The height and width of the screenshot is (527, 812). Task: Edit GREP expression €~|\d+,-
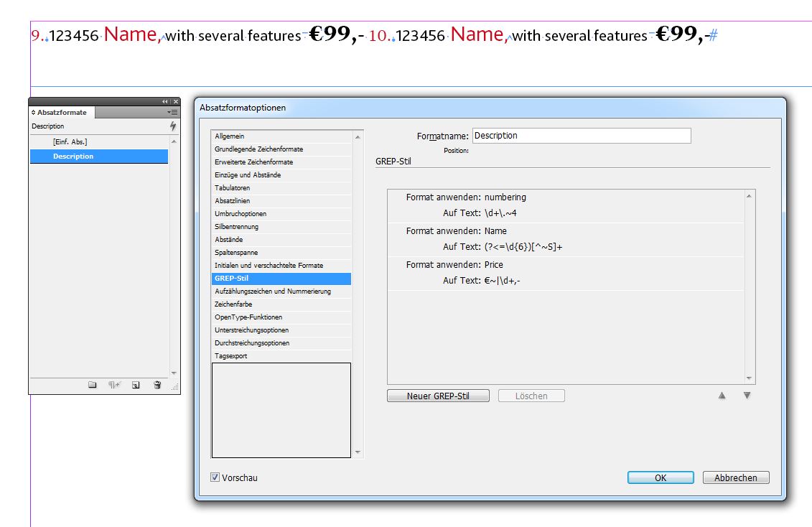[503, 281]
